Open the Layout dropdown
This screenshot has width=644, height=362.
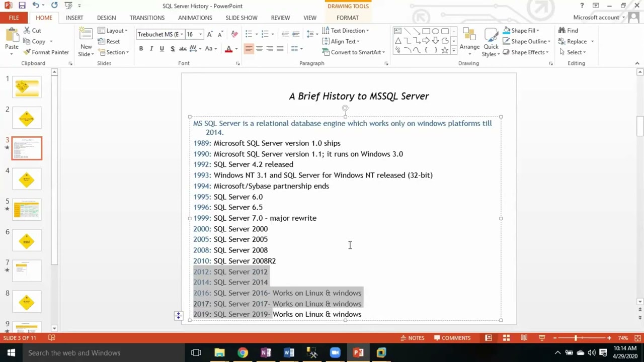(x=113, y=31)
